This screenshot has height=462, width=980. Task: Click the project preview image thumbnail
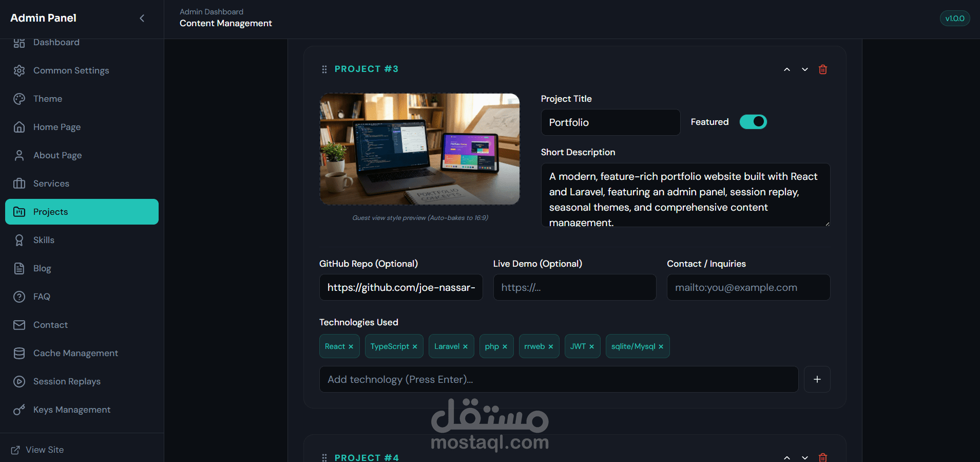click(420, 149)
